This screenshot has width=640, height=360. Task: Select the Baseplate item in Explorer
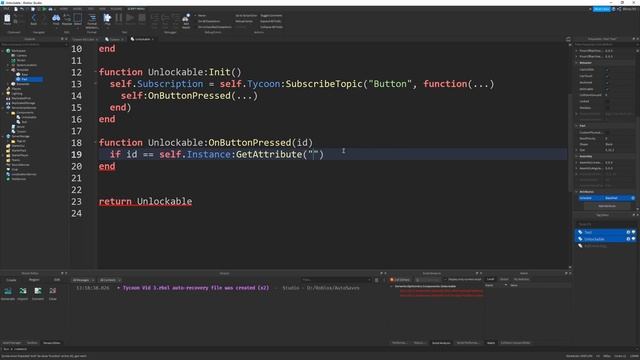point(22,84)
